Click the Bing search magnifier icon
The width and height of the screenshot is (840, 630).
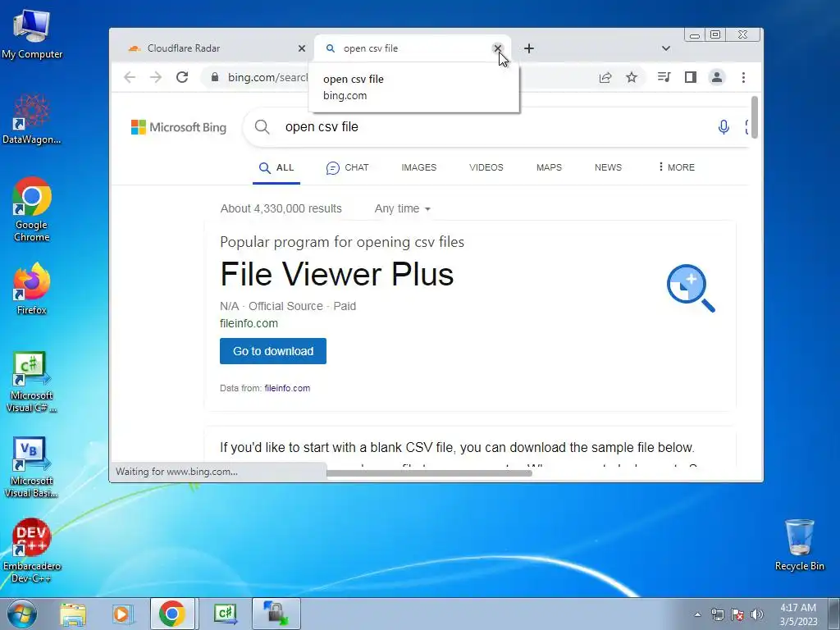pos(262,127)
